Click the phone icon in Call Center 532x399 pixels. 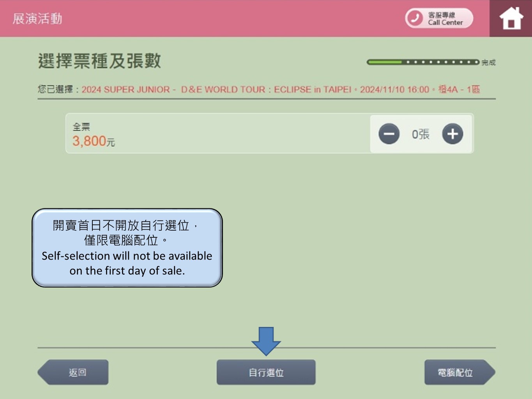[415, 18]
